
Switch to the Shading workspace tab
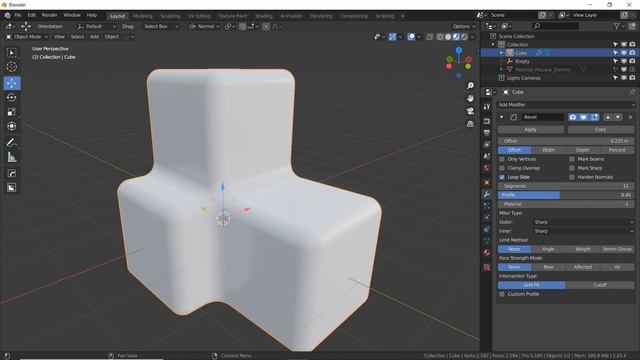click(x=264, y=16)
